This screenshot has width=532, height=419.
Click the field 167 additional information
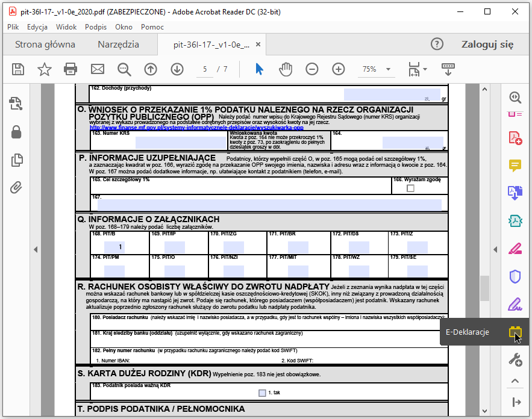[x=269, y=205]
